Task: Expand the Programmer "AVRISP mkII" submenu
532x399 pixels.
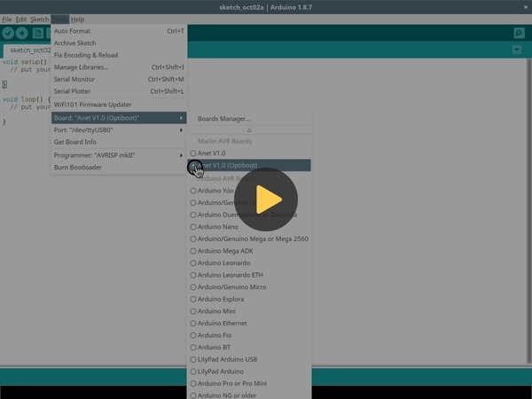Action: (119, 155)
